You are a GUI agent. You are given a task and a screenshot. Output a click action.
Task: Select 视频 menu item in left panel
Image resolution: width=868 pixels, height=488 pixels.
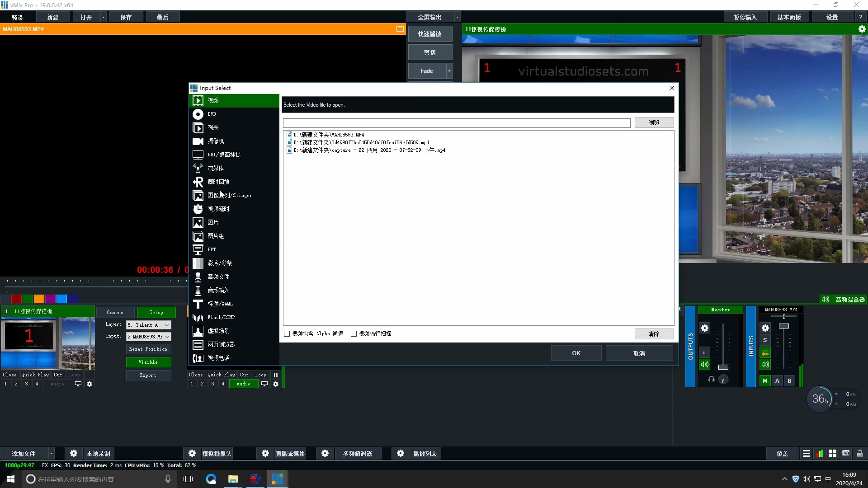point(234,100)
